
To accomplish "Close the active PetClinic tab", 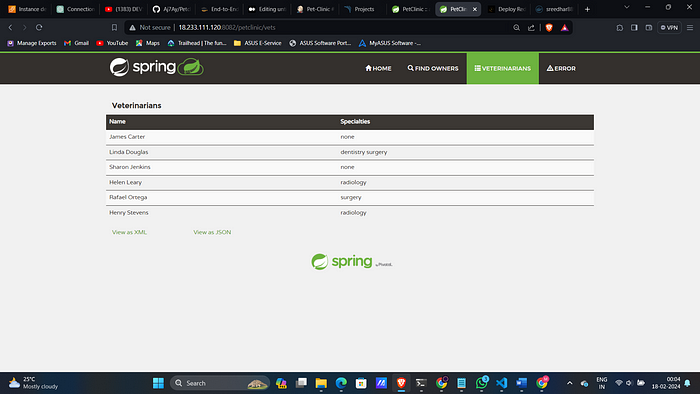I will [x=475, y=9].
